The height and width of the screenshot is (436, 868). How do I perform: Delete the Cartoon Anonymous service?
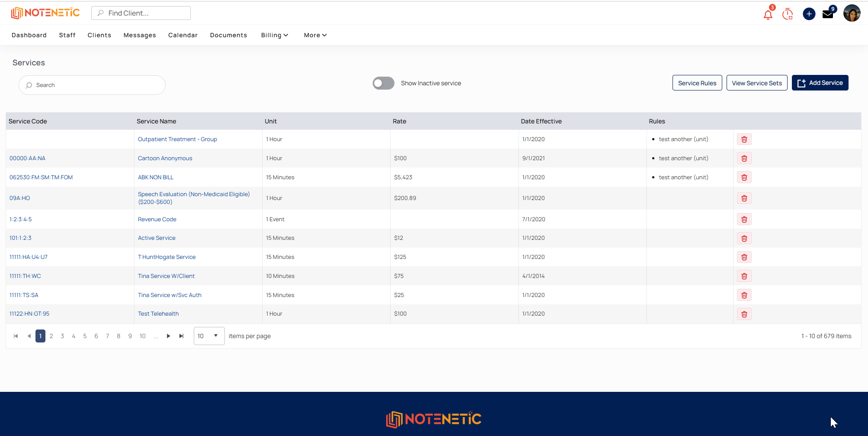[744, 158]
